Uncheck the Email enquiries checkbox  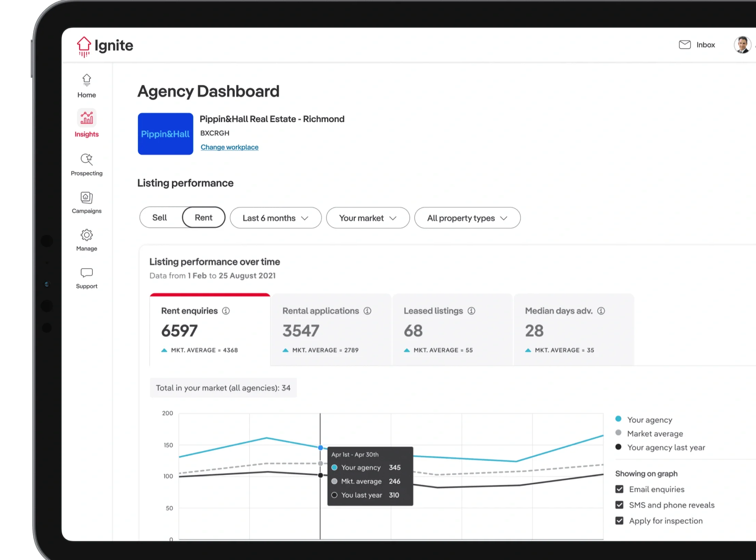[x=619, y=489]
